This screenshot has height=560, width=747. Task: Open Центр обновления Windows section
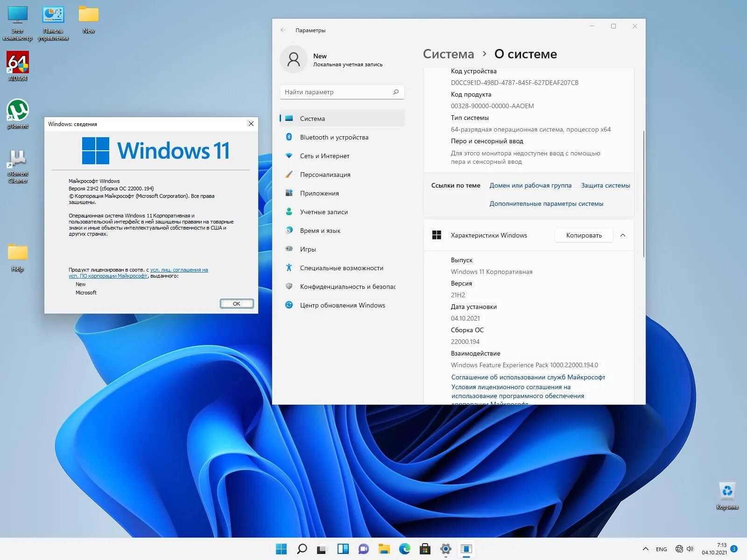pos(342,305)
